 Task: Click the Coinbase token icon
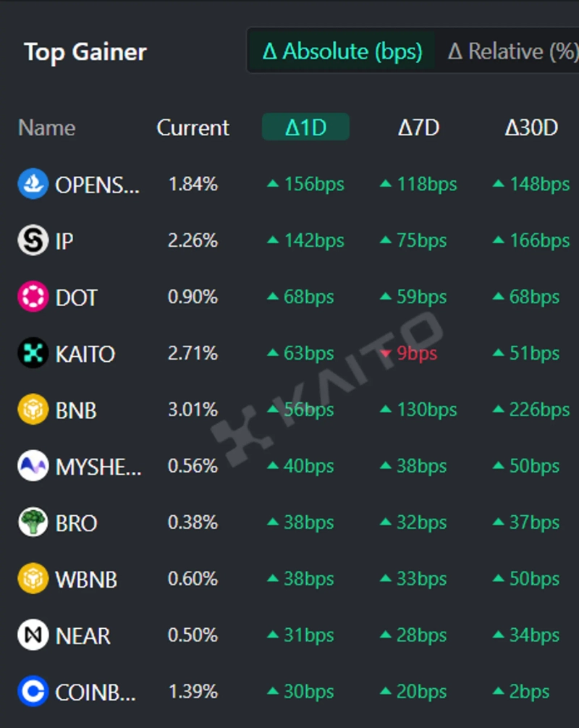click(33, 692)
